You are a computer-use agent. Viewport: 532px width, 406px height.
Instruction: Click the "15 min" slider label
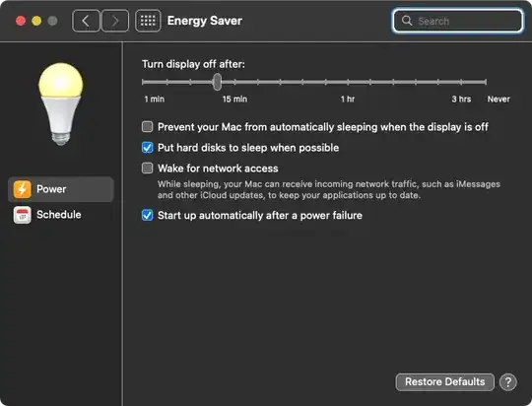pyautogui.click(x=234, y=100)
